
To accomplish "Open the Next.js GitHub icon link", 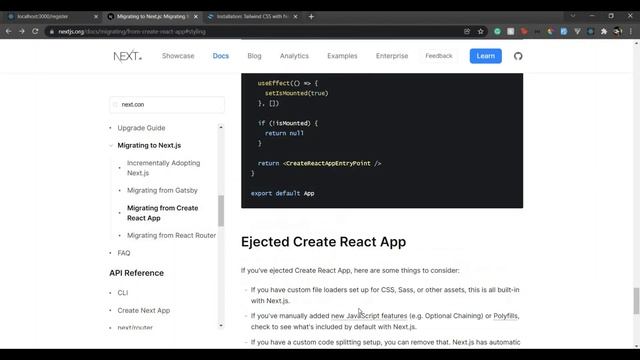I will pyautogui.click(x=518, y=56).
